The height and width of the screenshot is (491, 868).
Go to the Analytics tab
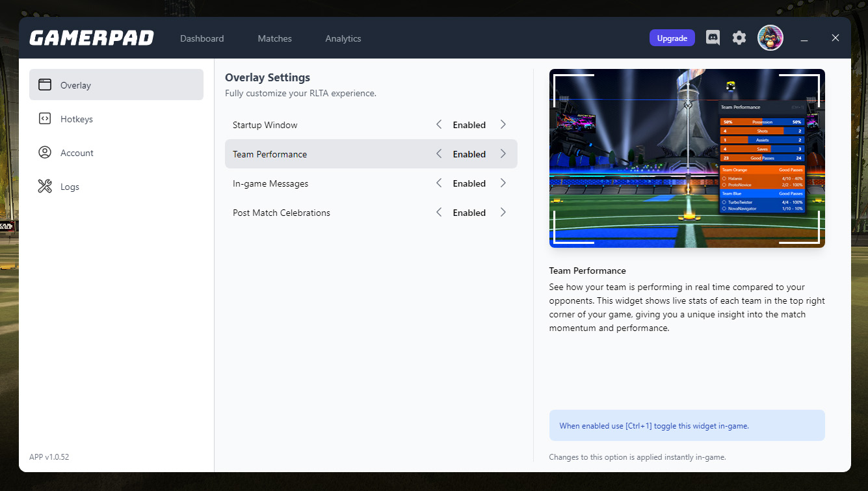tap(343, 38)
